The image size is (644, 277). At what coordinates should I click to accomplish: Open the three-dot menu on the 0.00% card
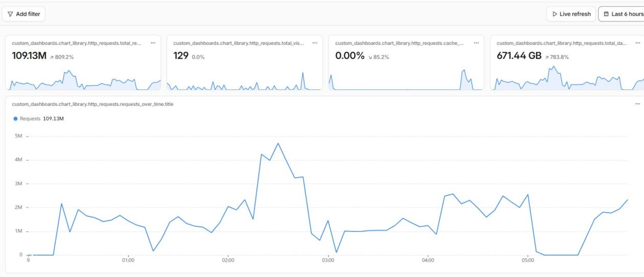click(476, 43)
